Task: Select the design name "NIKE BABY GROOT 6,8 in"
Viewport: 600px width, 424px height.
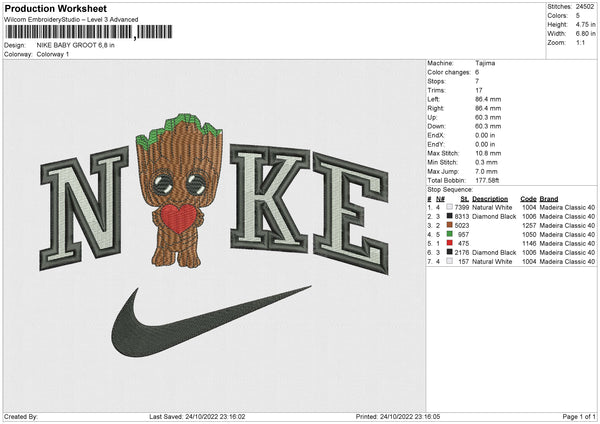Action: coord(75,45)
